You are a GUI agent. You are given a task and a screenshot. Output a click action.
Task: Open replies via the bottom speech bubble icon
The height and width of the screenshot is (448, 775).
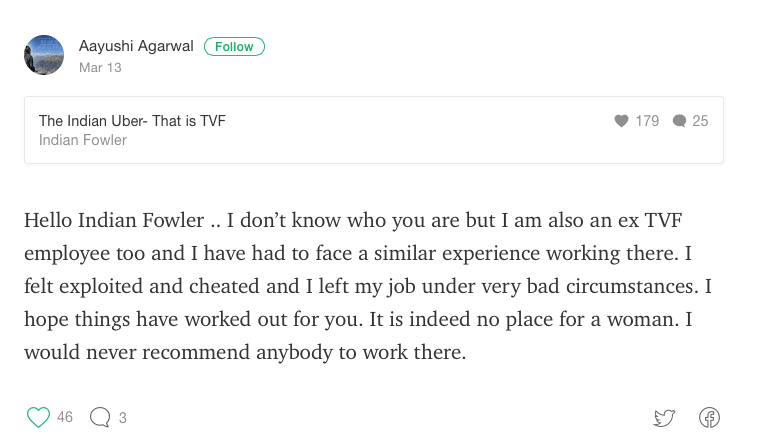pos(100,417)
